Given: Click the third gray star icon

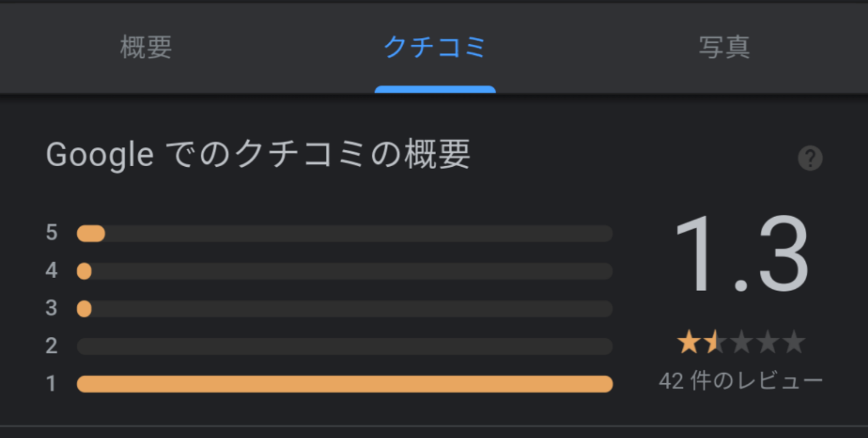Looking at the screenshot, I should [741, 343].
